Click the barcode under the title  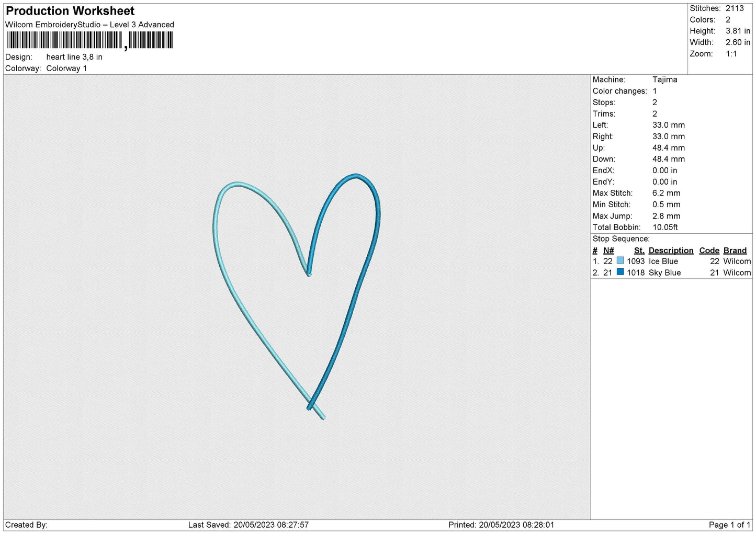(89, 41)
